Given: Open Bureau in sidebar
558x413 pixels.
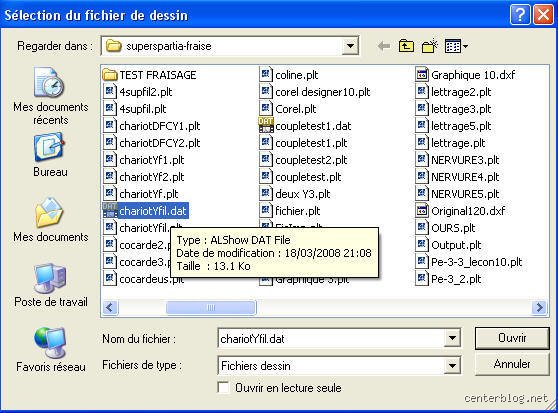Looking at the screenshot, I should coord(50,155).
